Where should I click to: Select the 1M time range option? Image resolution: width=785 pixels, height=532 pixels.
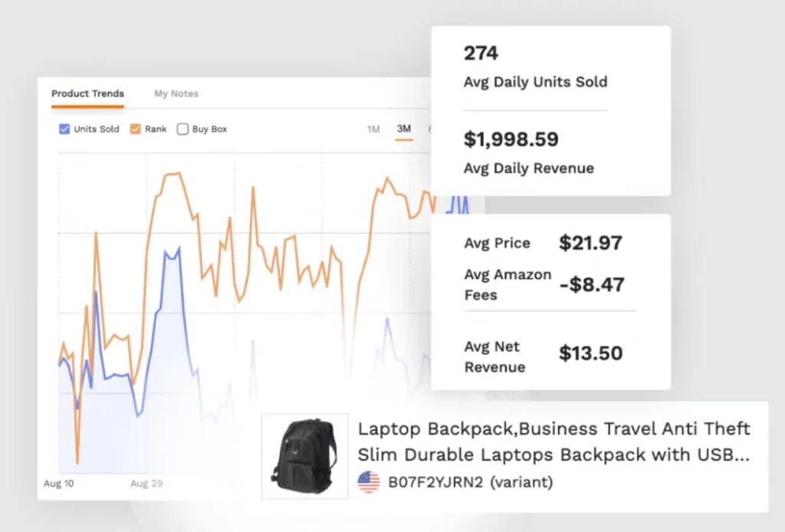pos(373,130)
